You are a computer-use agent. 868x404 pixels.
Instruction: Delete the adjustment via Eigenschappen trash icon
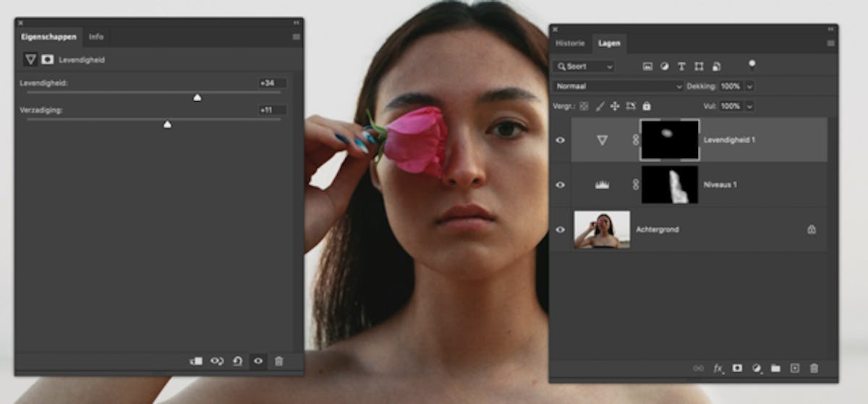pyautogui.click(x=279, y=361)
